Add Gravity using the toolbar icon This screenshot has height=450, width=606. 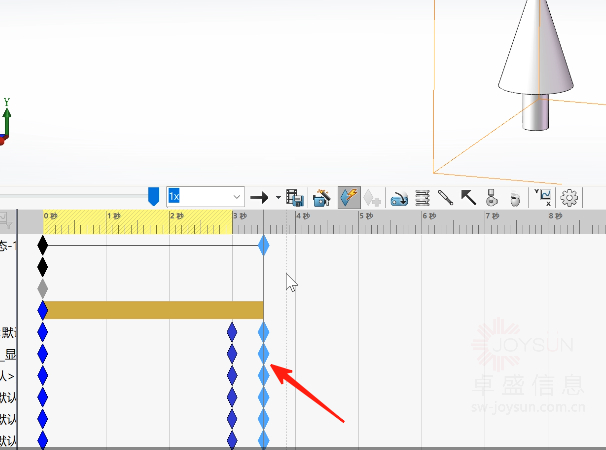[516, 198]
